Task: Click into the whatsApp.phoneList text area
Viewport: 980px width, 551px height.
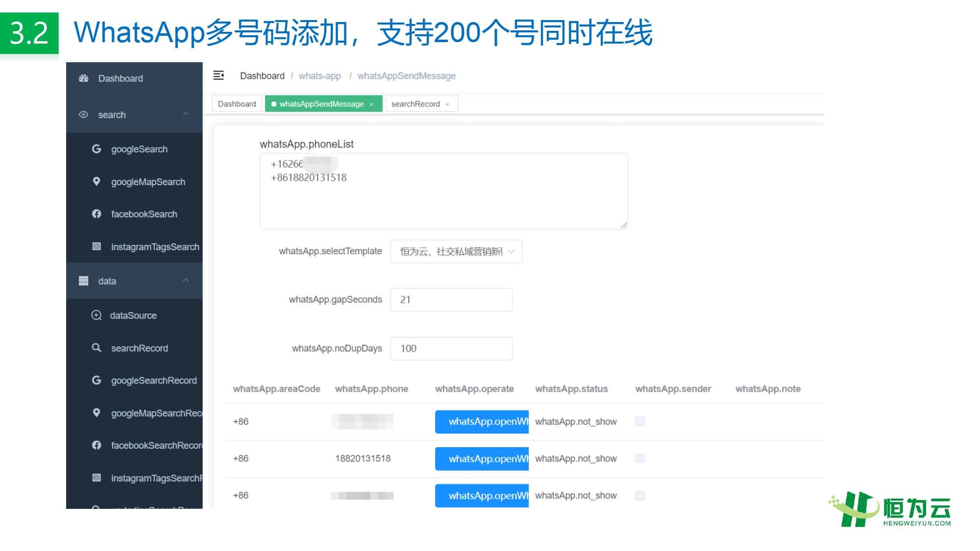Action: [x=443, y=191]
